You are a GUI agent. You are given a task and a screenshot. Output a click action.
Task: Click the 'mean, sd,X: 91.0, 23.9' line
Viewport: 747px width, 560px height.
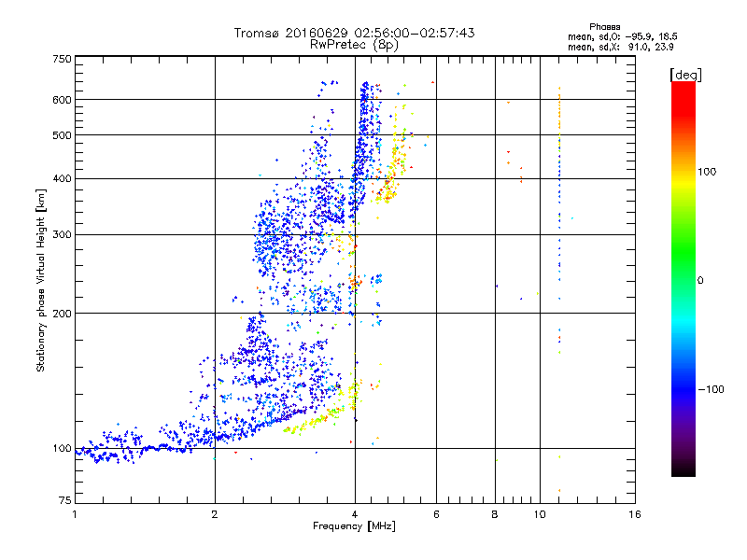point(620,47)
